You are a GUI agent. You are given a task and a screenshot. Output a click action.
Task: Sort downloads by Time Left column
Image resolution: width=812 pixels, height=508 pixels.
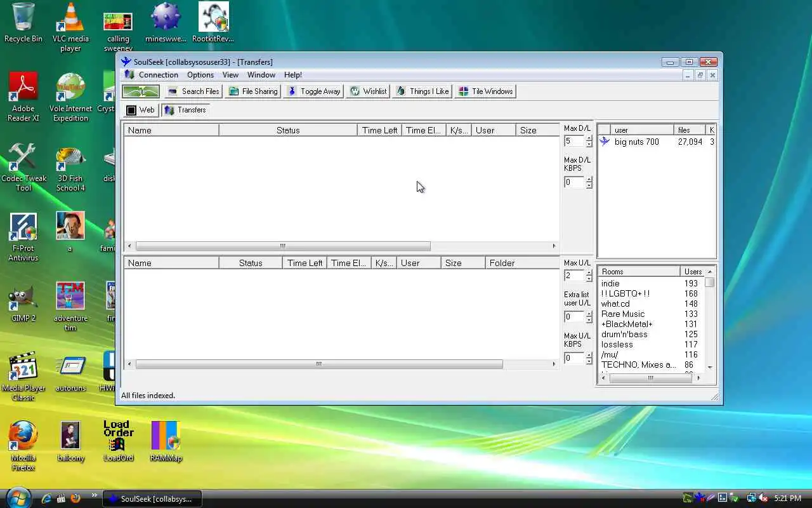[379, 130]
